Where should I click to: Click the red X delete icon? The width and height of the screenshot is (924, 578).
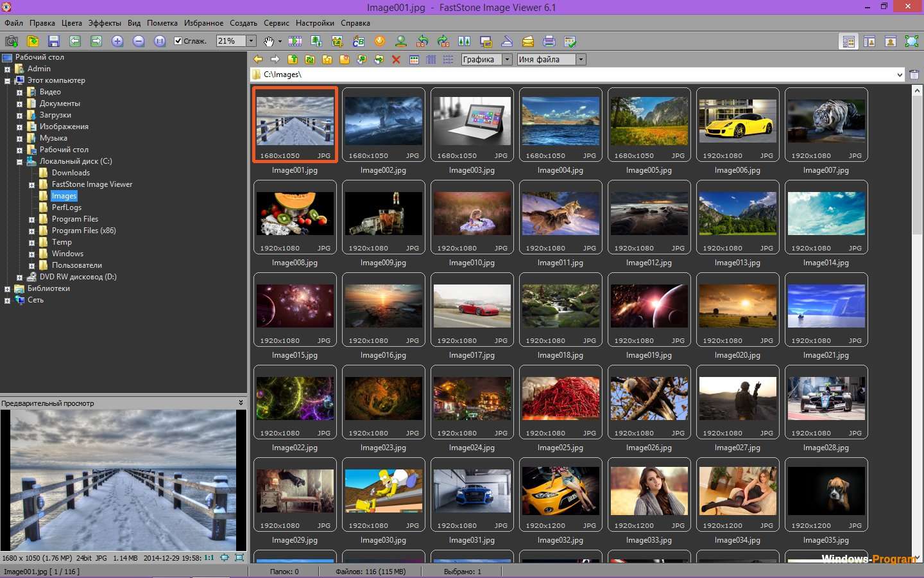pyautogui.click(x=396, y=59)
